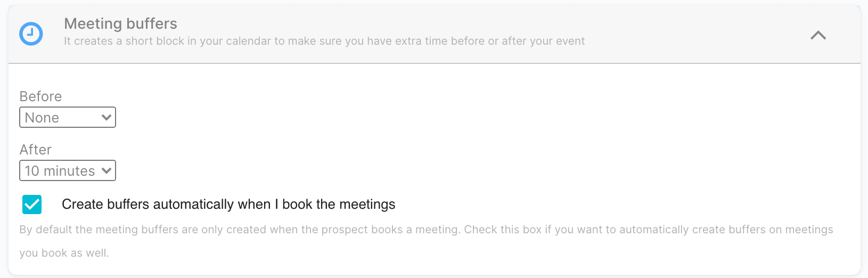Click the words 'book the meetings' in the checkbox label
868x278 pixels.
pyautogui.click(x=339, y=204)
